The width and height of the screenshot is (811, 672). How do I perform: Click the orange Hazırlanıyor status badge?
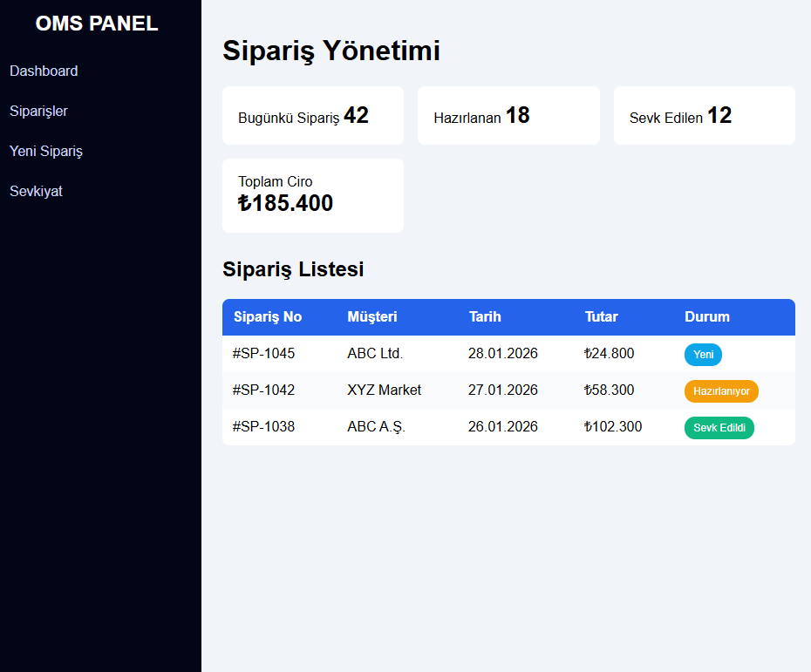[721, 391]
